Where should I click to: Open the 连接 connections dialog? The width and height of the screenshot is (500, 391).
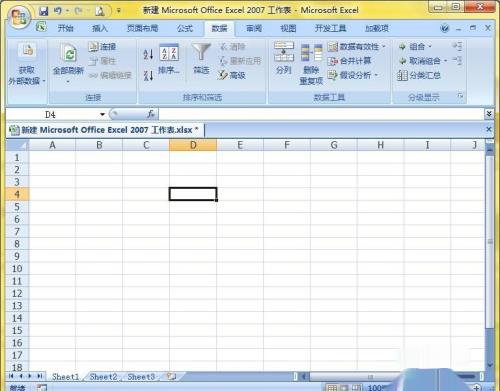click(x=102, y=46)
